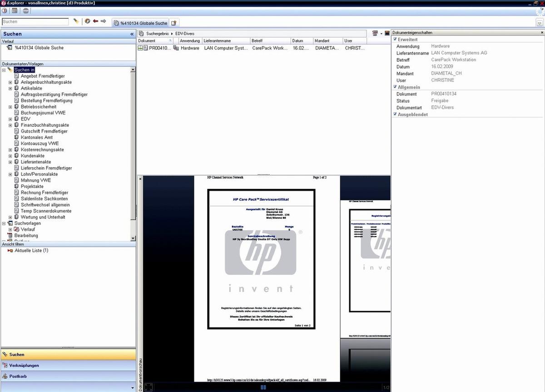545x392 pixels.
Task: Click result list view options icon
Action: [x=375, y=33]
